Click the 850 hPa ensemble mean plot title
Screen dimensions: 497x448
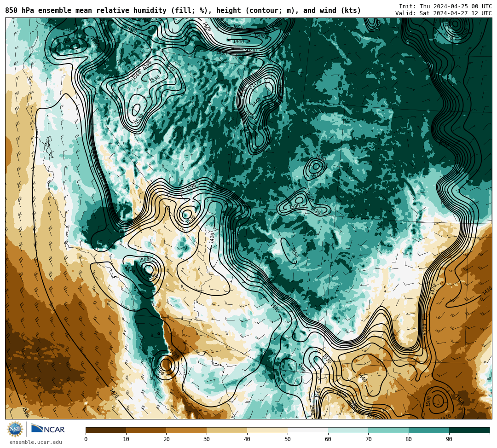183,11
